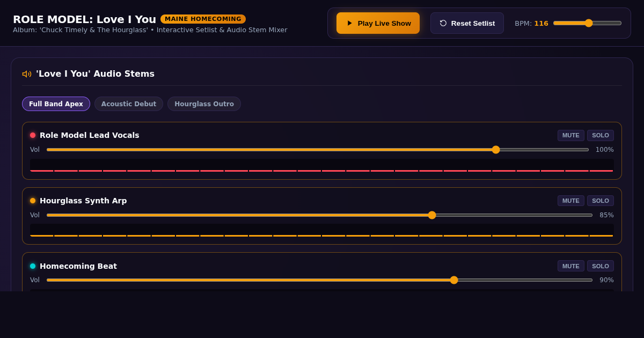This screenshot has width=644, height=338.
Task: Click the cyan dot beside Homecoming Beat
Action: pos(33,266)
